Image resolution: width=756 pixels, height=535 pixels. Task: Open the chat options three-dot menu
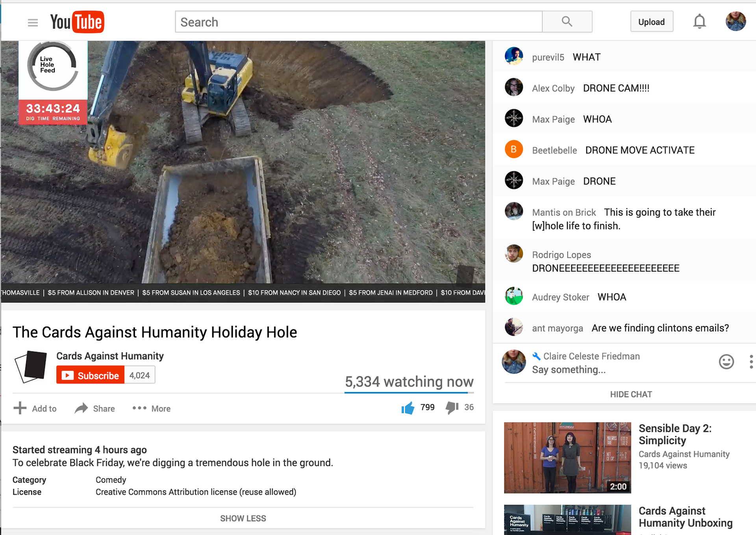(x=751, y=362)
